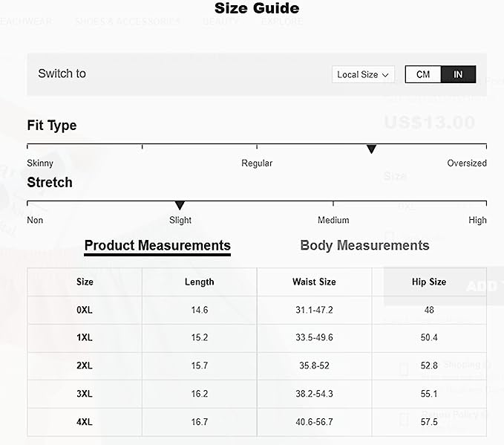Click the Stretch scale triangle marker
504x445 pixels.
pyautogui.click(x=179, y=206)
